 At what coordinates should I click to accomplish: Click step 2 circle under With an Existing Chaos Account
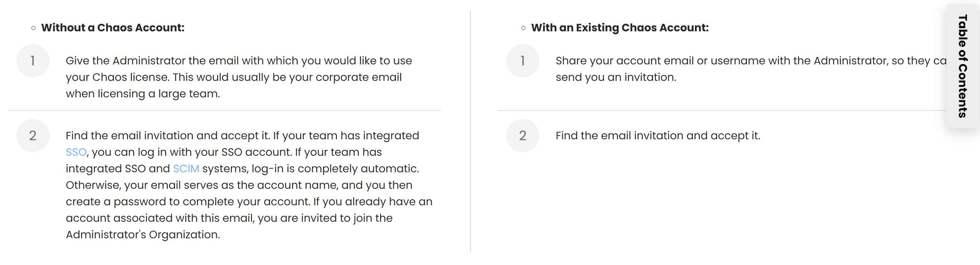[x=523, y=136]
